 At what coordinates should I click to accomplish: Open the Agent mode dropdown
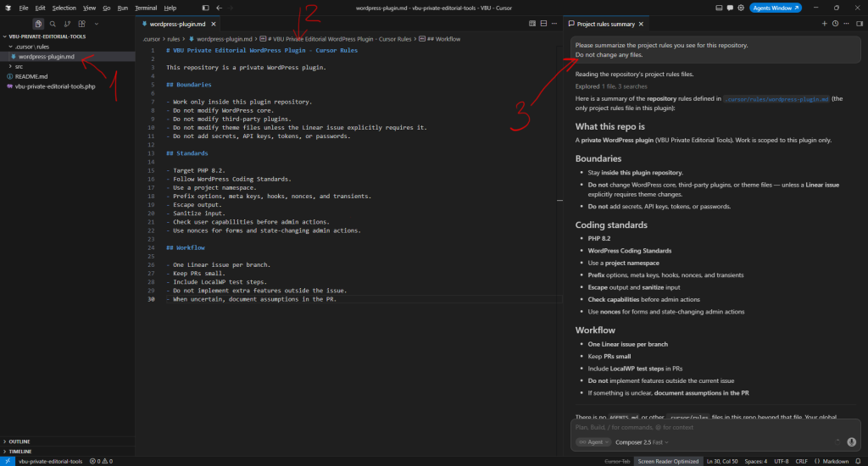593,442
